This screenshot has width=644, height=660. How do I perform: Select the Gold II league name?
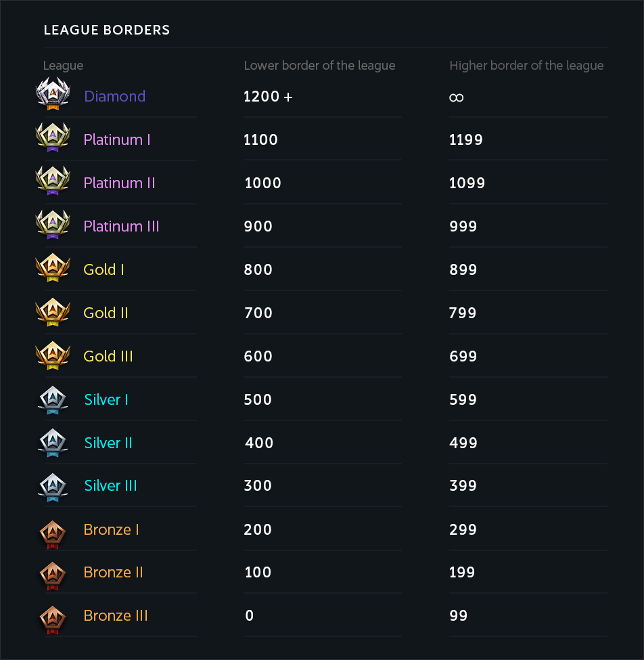coord(106,313)
